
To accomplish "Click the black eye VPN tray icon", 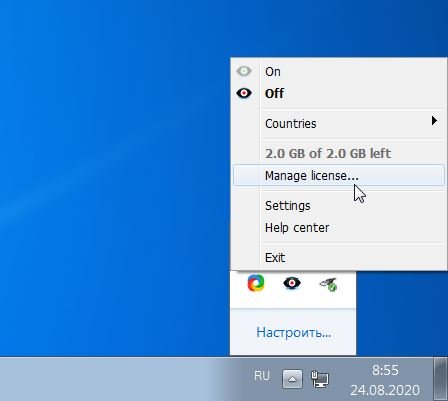I will point(292,283).
